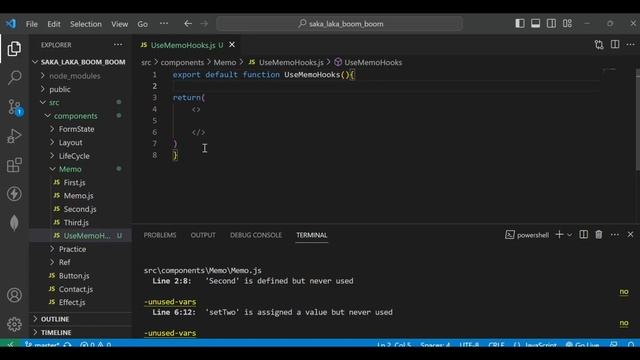Open Memo.js file in explorer
The image size is (640, 360).
[x=80, y=196]
